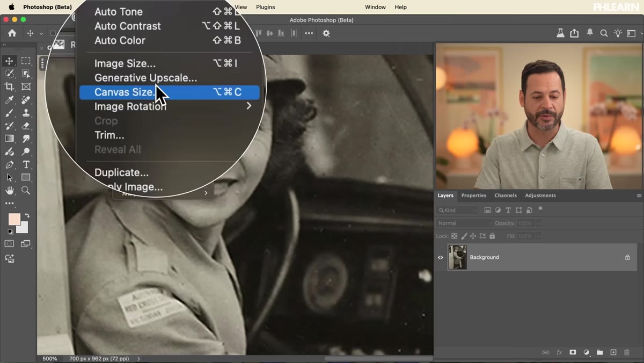Choose the Path Selection arrow tool

coord(9,178)
